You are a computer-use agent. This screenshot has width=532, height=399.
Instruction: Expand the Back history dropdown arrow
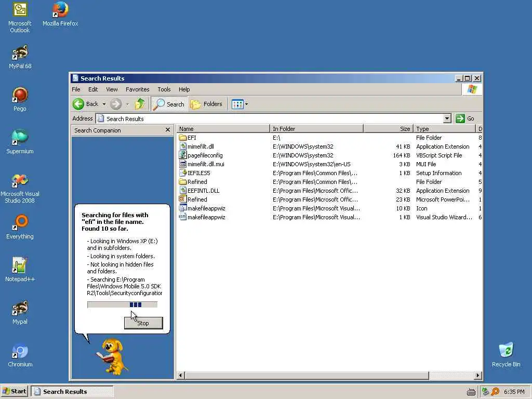pos(104,104)
